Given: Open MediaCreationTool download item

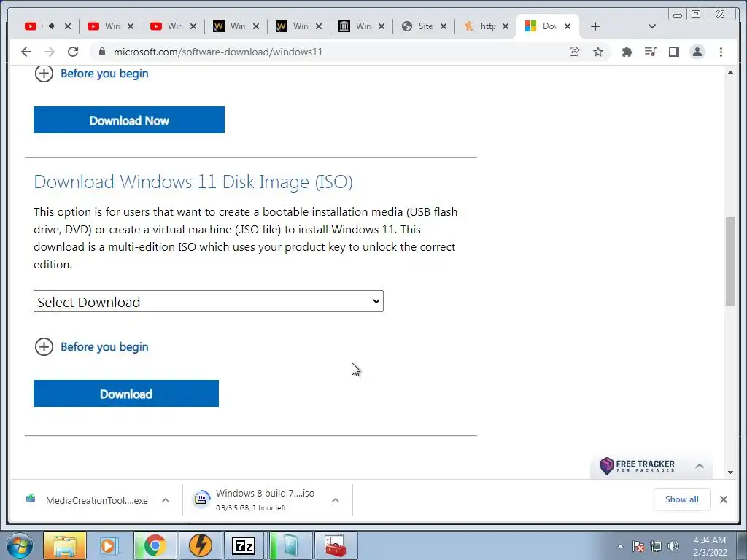Looking at the screenshot, I should pyautogui.click(x=88, y=500).
